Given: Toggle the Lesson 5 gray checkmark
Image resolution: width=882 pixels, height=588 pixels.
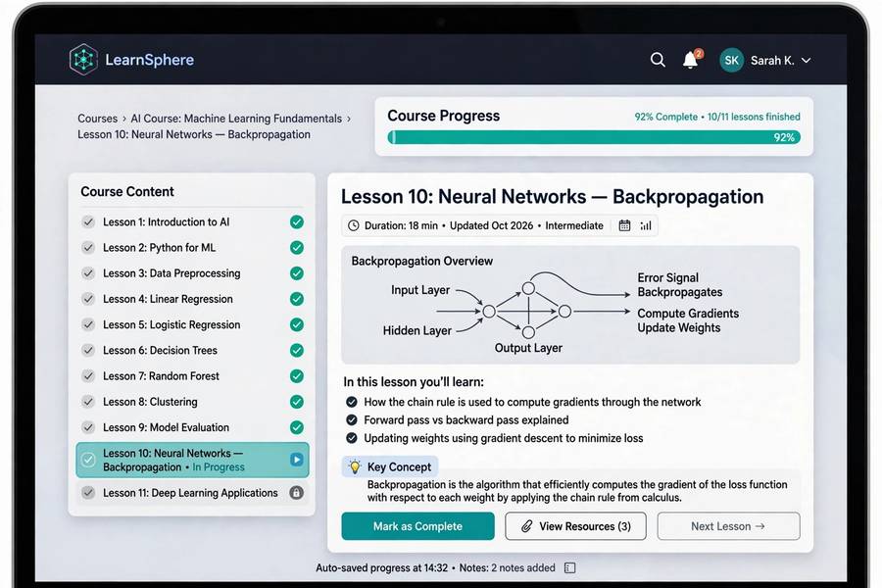Looking at the screenshot, I should tap(88, 324).
